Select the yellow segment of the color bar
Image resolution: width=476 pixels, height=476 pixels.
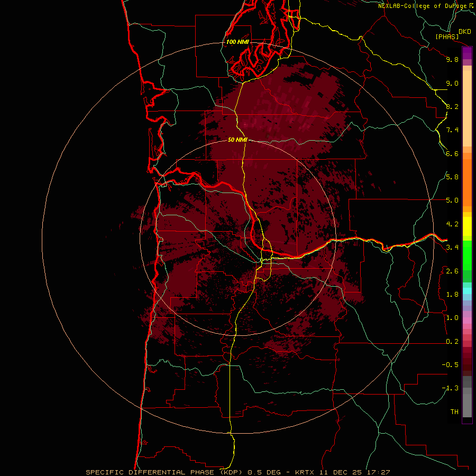(x=467, y=226)
